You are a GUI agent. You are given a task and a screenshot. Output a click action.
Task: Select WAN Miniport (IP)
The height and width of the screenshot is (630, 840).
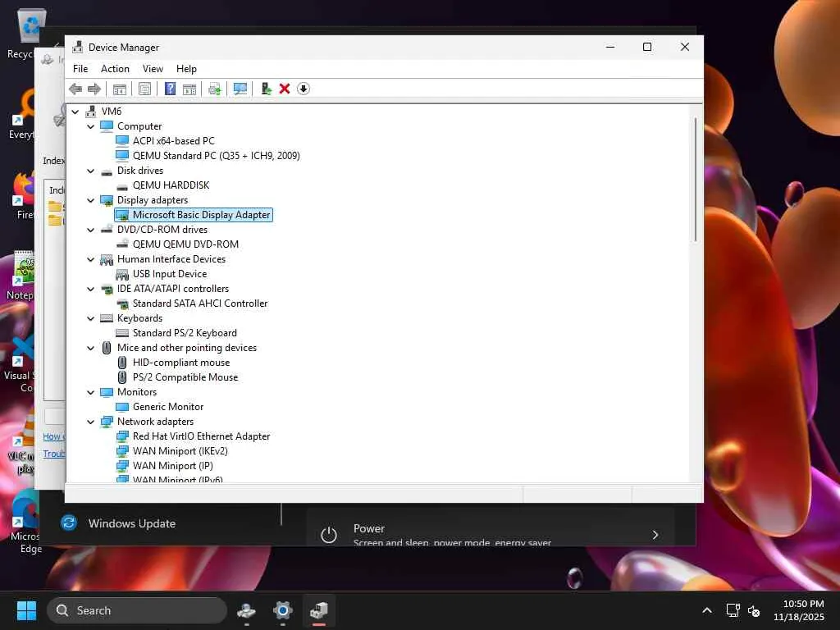[172, 466]
